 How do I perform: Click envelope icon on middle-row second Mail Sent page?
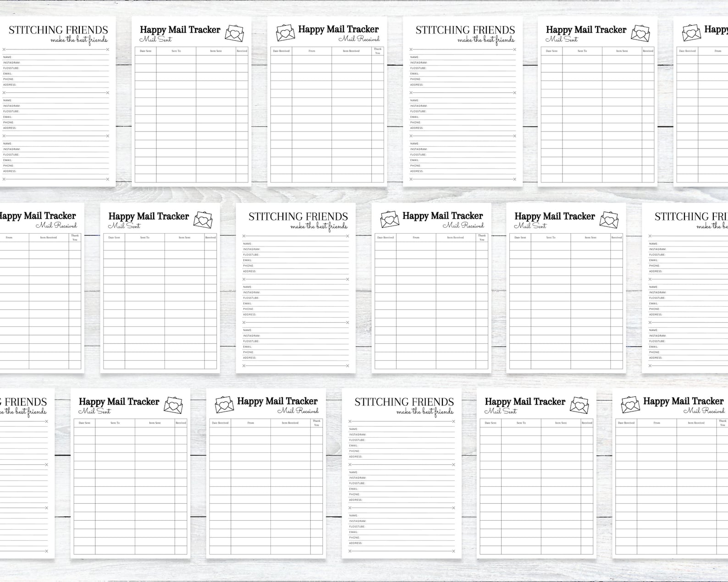click(x=609, y=220)
